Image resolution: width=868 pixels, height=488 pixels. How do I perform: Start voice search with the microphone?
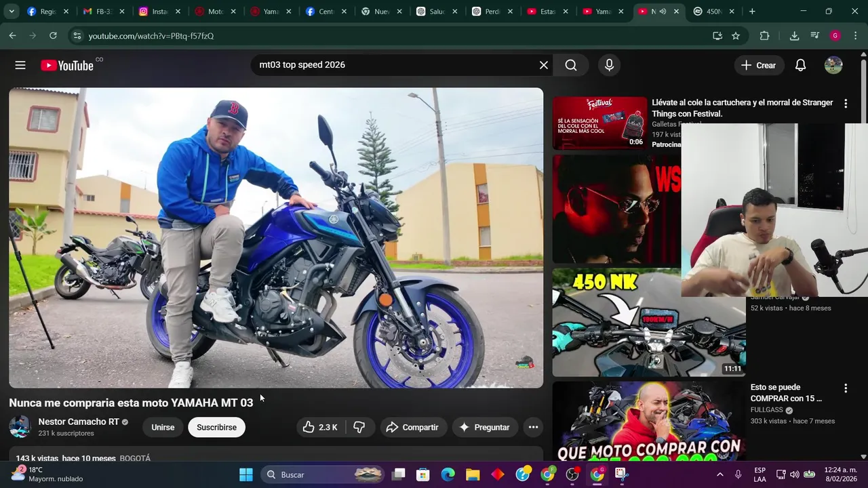609,65
